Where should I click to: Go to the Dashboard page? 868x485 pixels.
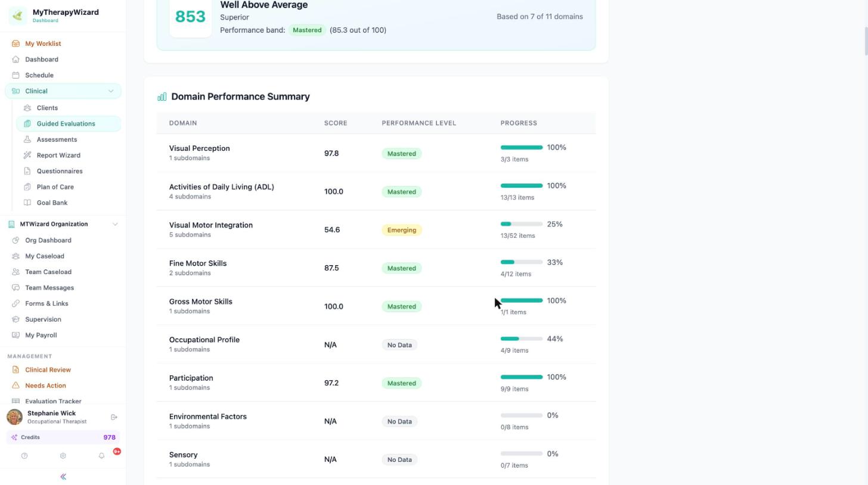[x=42, y=60]
